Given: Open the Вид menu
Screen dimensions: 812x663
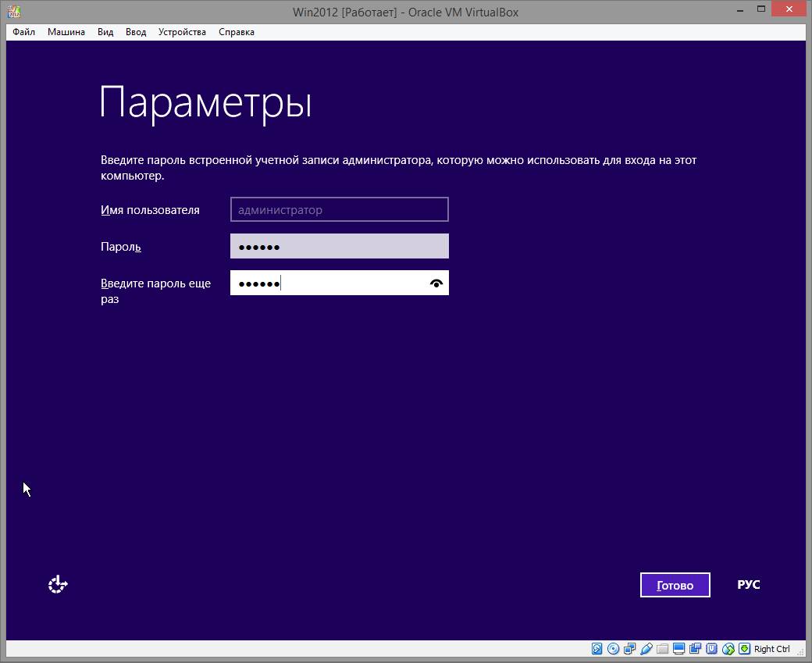Looking at the screenshot, I should pyautogui.click(x=105, y=32).
